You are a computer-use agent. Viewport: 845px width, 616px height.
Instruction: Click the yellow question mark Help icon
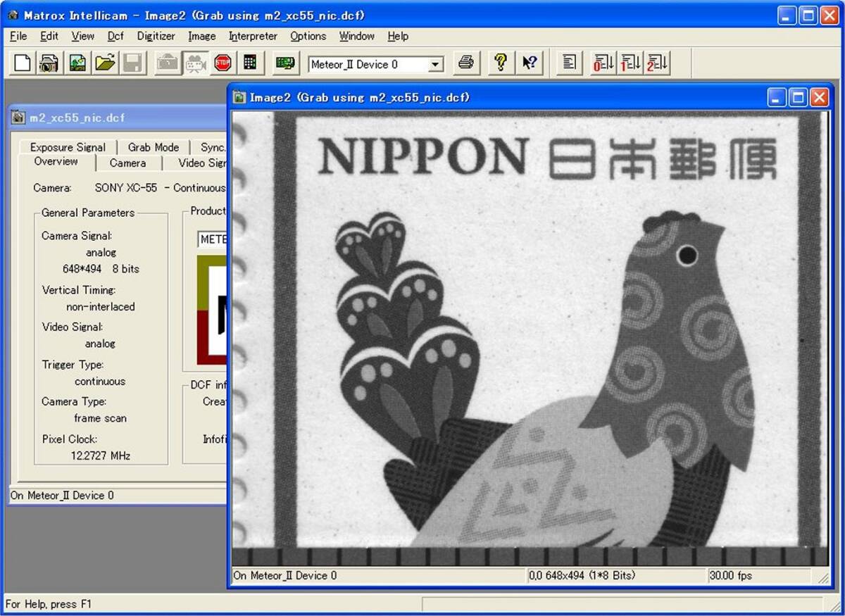[x=500, y=63]
